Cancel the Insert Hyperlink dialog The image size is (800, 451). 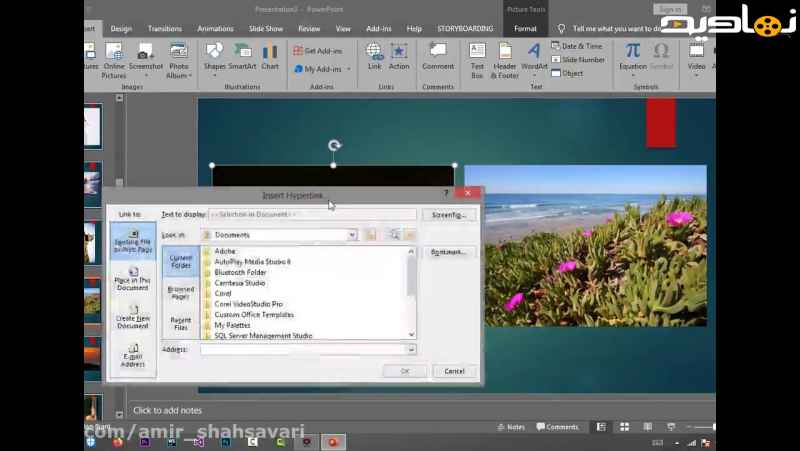click(x=454, y=371)
